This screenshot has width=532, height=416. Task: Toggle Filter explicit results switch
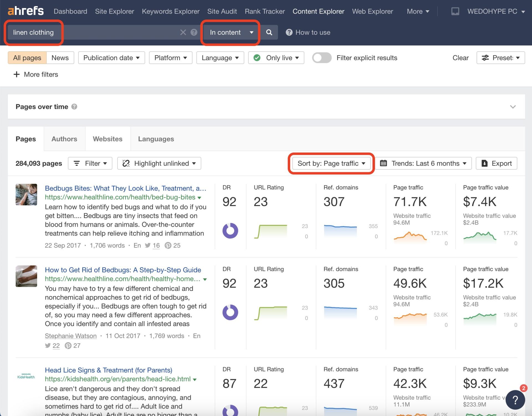pos(322,58)
